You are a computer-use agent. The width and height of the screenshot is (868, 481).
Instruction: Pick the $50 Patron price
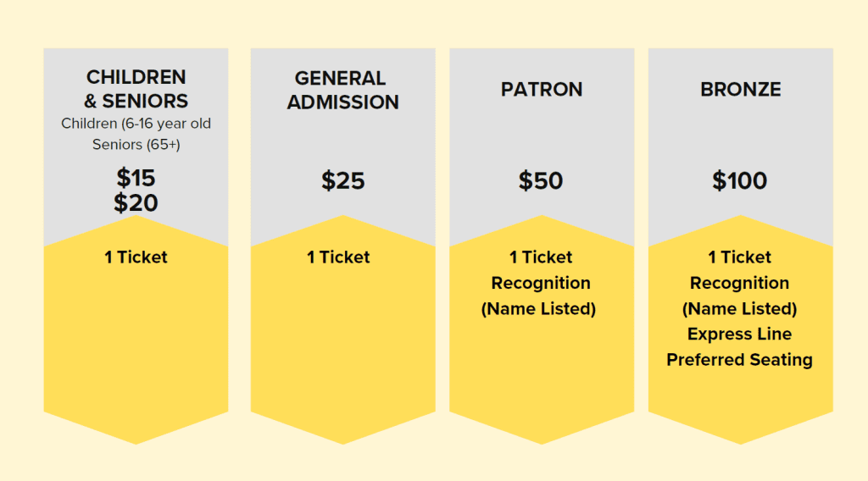pyautogui.click(x=542, y=180)
